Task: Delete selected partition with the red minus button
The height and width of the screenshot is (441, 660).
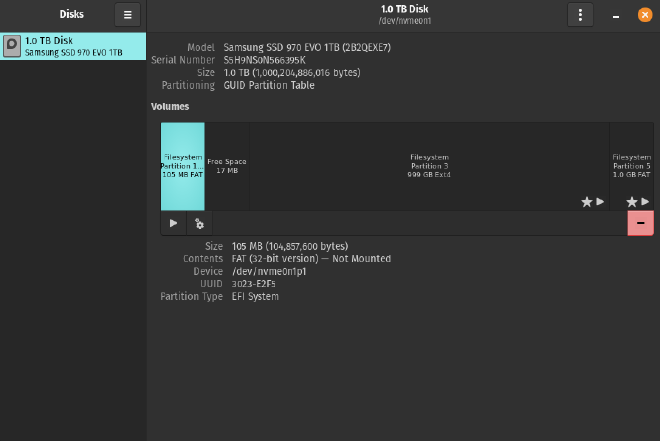Action: [x=640, y=223]
